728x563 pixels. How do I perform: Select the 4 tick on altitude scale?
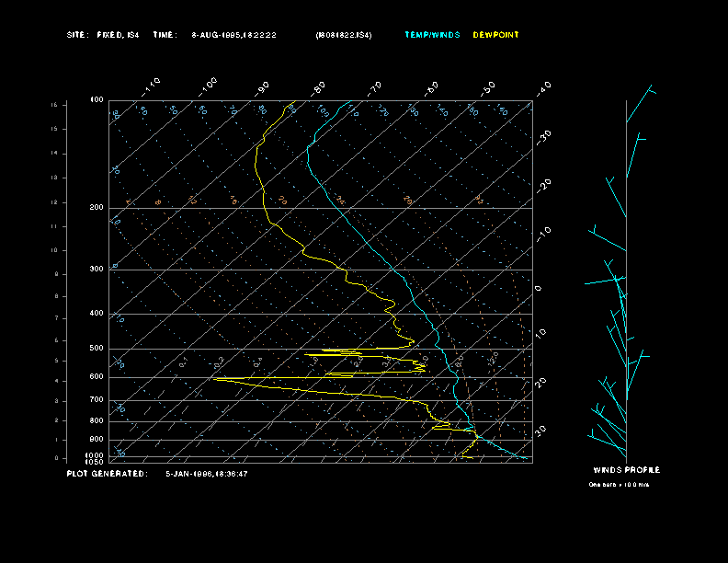point(57,382)
